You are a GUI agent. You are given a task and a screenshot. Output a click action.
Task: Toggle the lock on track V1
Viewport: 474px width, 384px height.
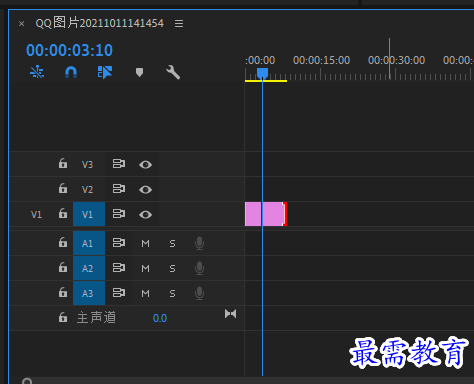tap(63, 213)
